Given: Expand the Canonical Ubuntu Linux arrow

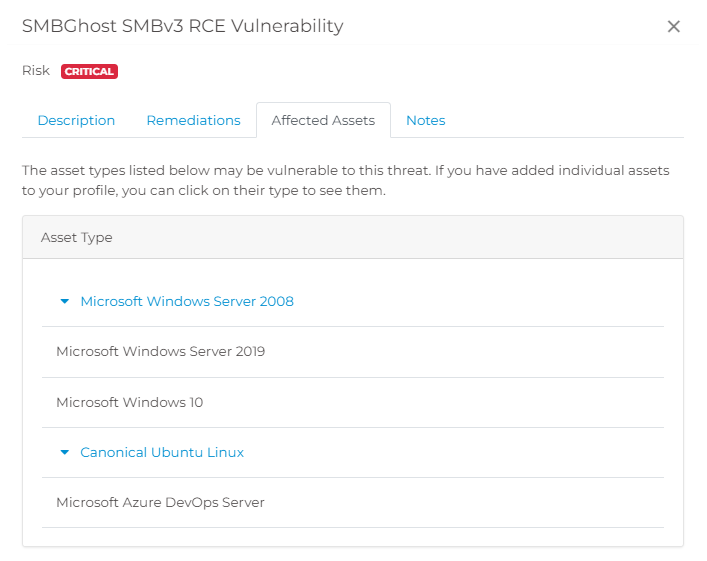Looking at the screenshot, I should (64, 452).
